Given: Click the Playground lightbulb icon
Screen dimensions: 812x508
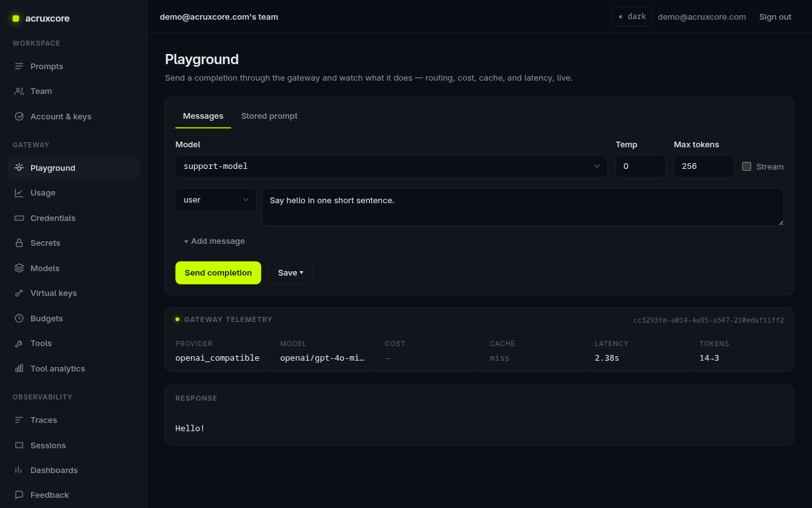Looking at the screenshot, I should [19, 168].
